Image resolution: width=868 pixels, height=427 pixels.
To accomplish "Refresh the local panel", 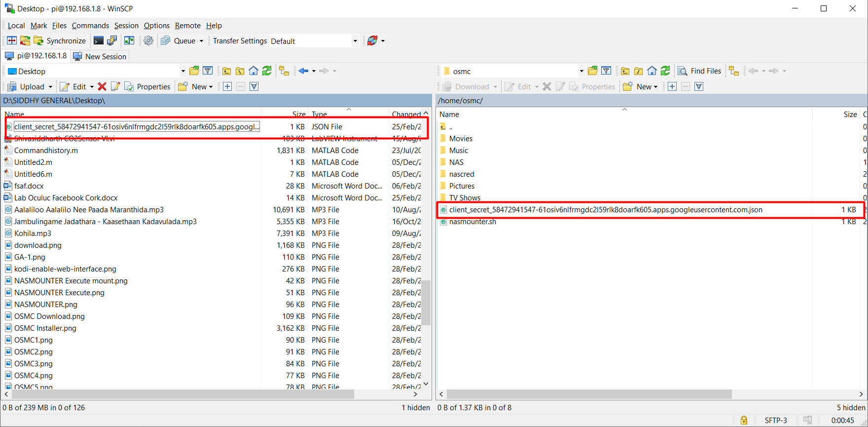I will (267, 71).
